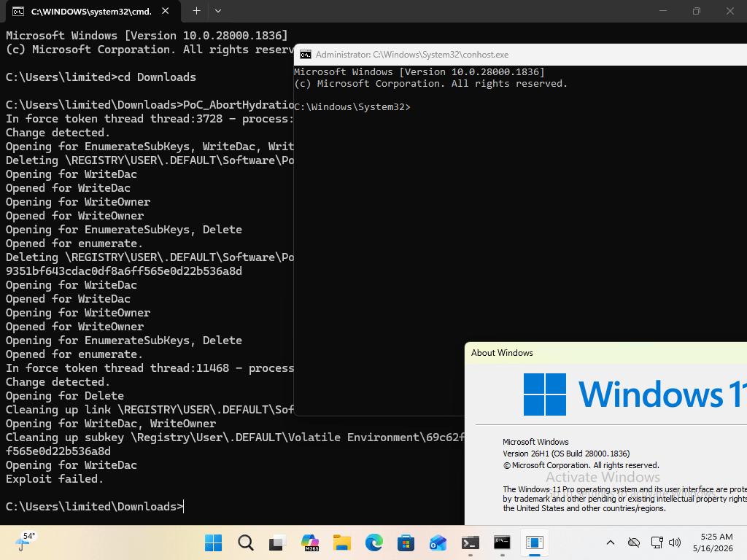Open the Terminal profile dropdown chevron
Viewport: 747px width, 560px height.
[217, 11]
